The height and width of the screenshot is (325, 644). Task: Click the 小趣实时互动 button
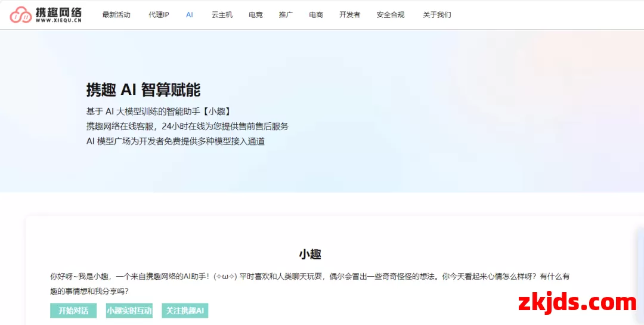(129, 311)
